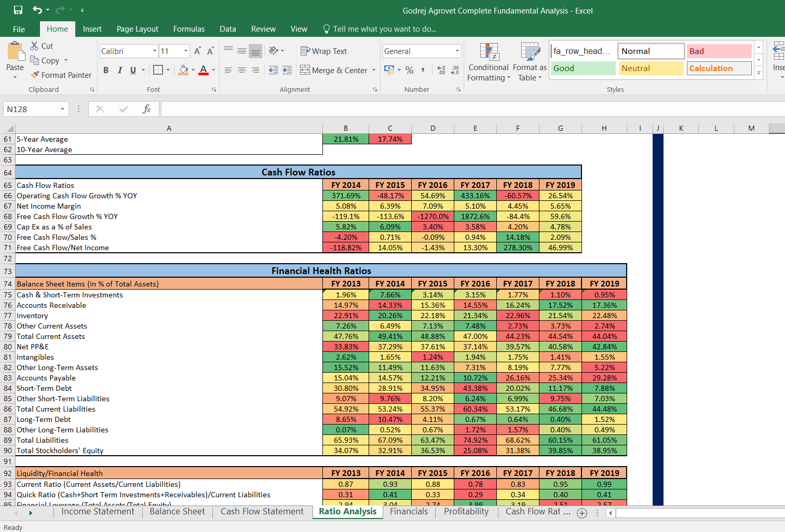Apply the Borders icon

tap(158, 70)
